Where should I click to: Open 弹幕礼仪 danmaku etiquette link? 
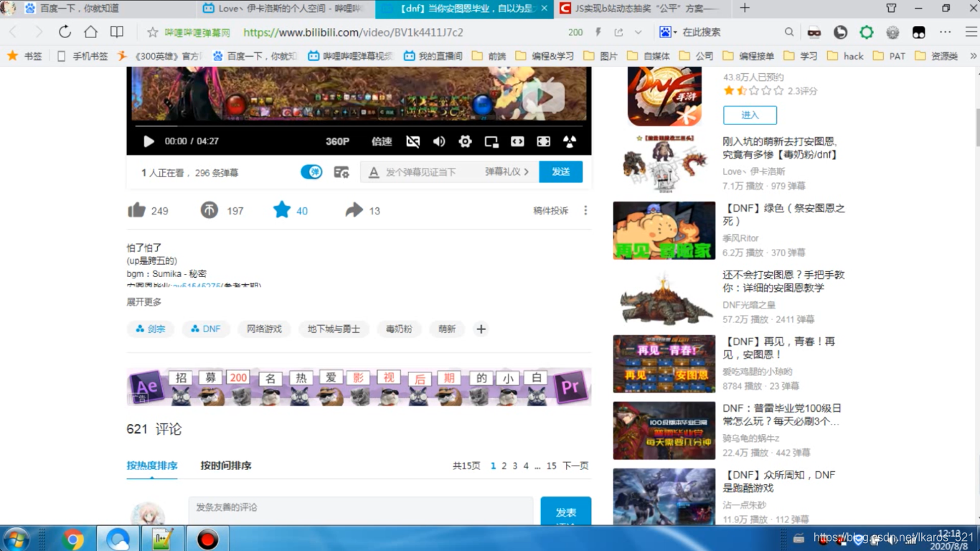click(507, 172)
